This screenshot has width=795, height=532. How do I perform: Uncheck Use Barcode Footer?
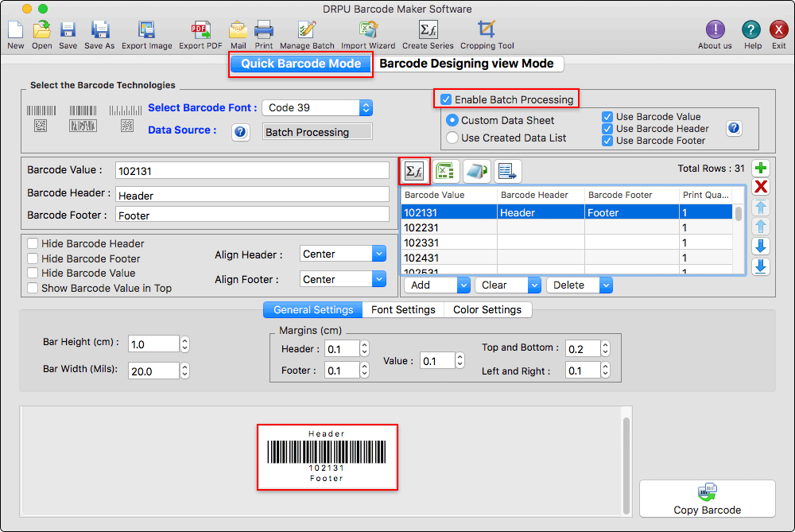tap(607, 141)
